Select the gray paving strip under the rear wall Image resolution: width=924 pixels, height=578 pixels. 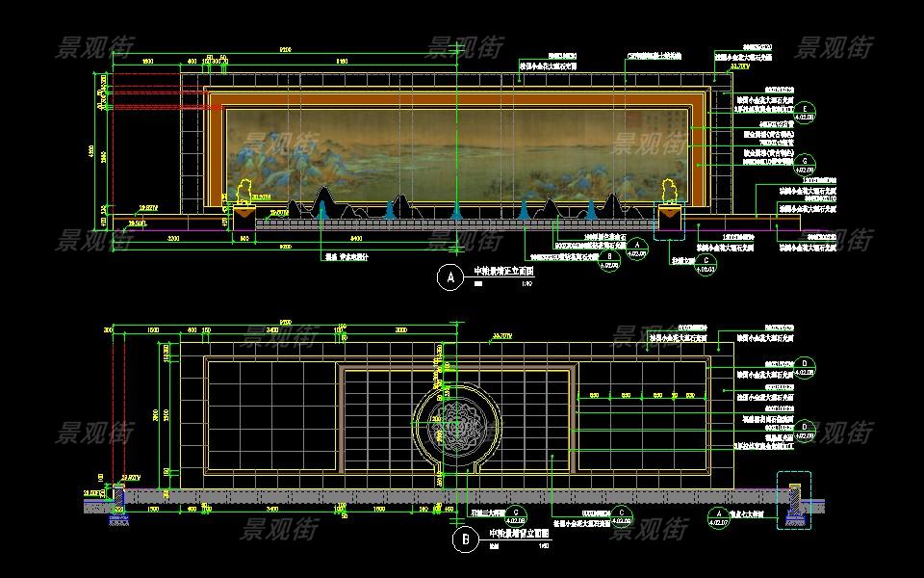tap(452, 495)
